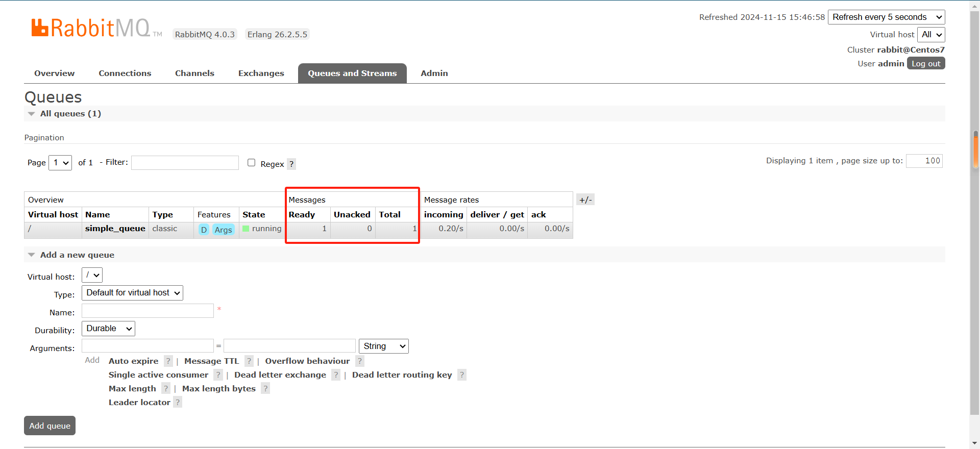Focus the page size input field
This screenshot has width=980, height=449.
(924, 161)
